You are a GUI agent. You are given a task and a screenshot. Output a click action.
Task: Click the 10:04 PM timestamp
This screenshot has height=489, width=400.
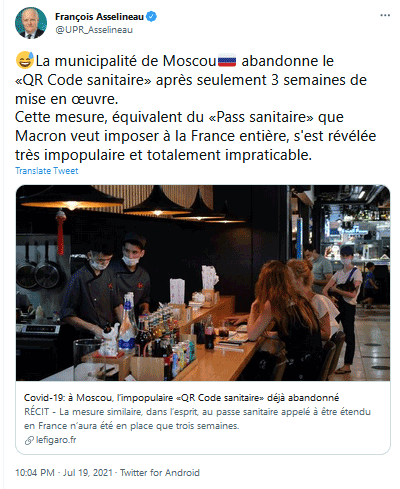pos(35,473)
